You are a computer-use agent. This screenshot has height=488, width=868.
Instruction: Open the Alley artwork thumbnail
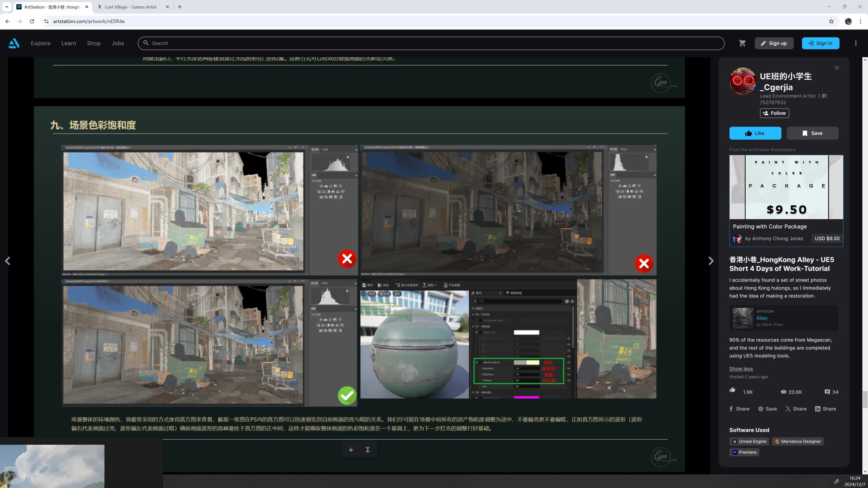pos(743,318)
